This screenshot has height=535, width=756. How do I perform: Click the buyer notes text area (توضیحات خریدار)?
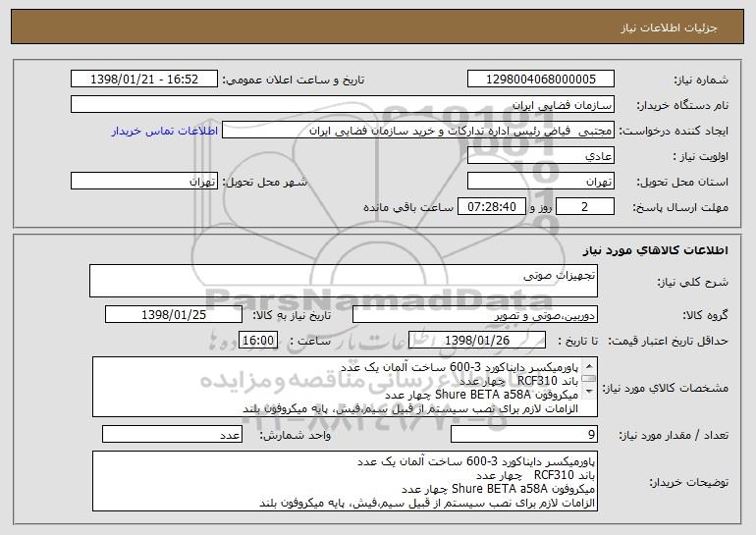(345, 481)
